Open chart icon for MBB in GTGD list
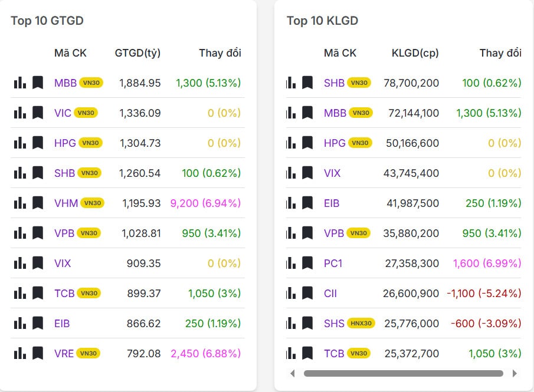This screenshot has width=534, height=392. [x=20, y=83]
